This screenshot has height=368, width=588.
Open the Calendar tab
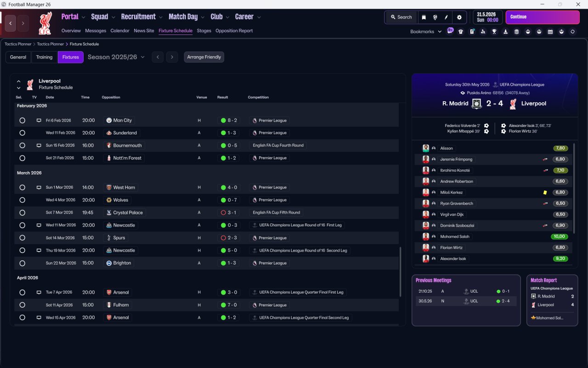pyautogui.click(x=120, y=31)
